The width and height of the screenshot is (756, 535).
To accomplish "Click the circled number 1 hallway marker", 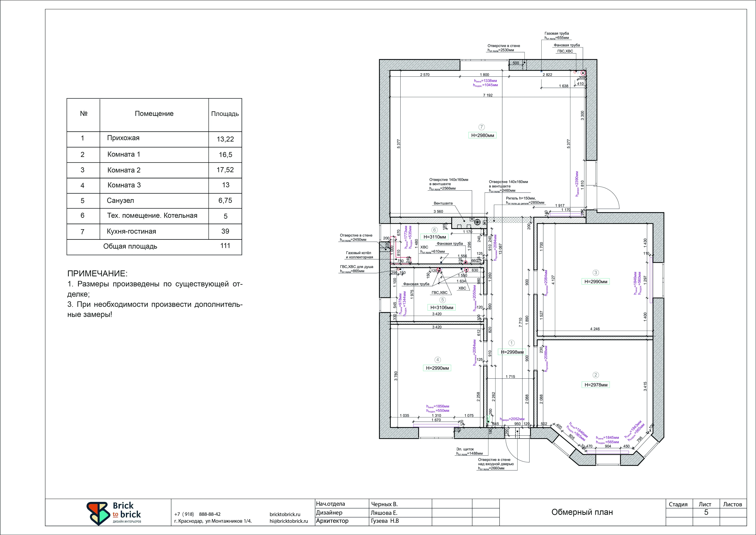I will coord(511,343).
